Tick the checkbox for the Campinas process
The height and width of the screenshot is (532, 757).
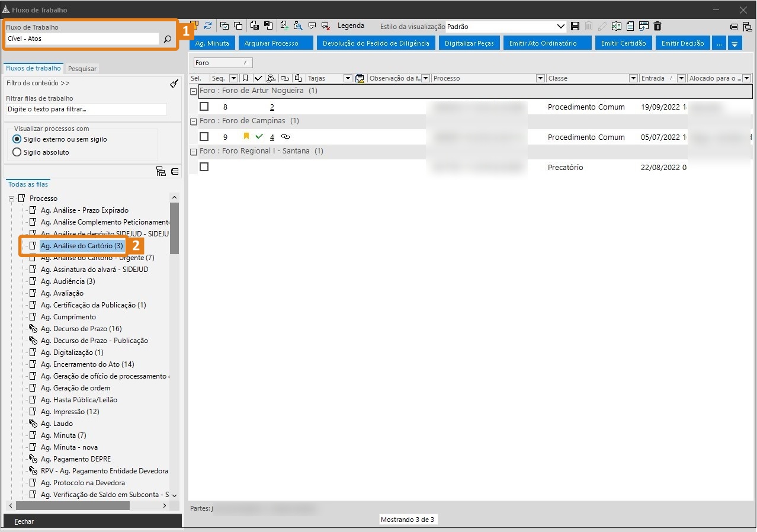204,137
